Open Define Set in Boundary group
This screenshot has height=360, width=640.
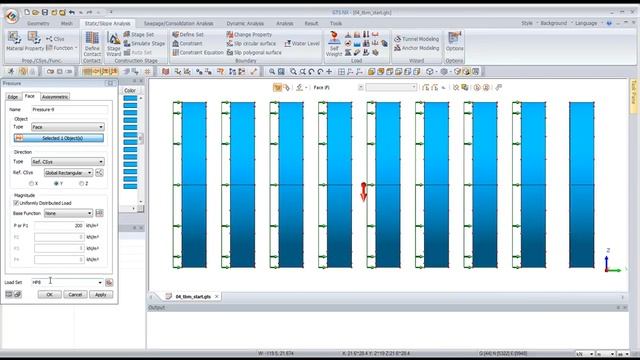pos(188,35)
